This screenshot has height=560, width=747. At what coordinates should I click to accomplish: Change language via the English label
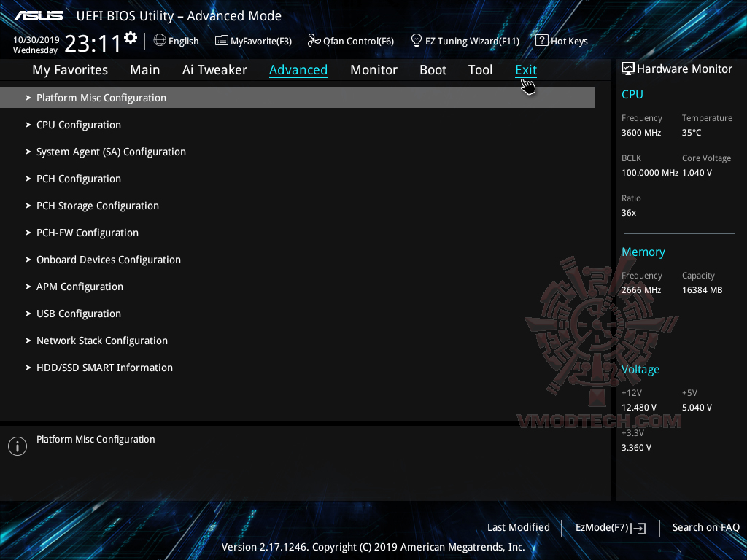click(x=183, y=42)
